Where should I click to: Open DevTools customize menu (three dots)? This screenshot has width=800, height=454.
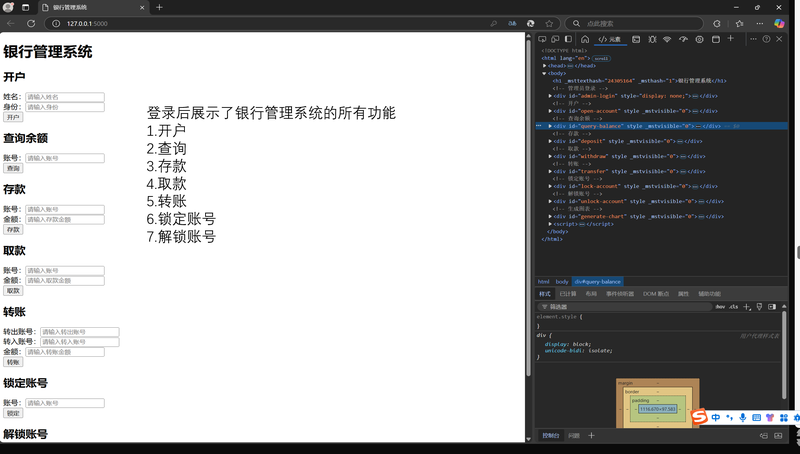pos(753,39)
